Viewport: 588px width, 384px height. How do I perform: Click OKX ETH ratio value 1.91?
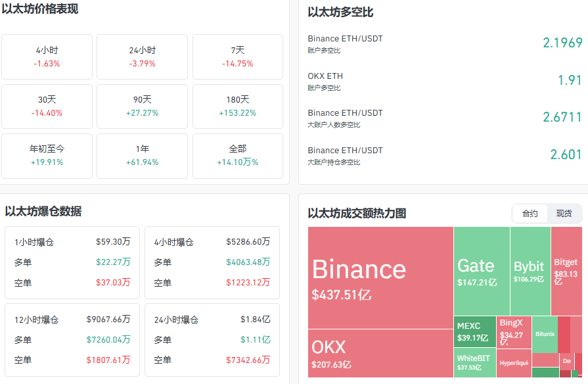click(570, 80)
